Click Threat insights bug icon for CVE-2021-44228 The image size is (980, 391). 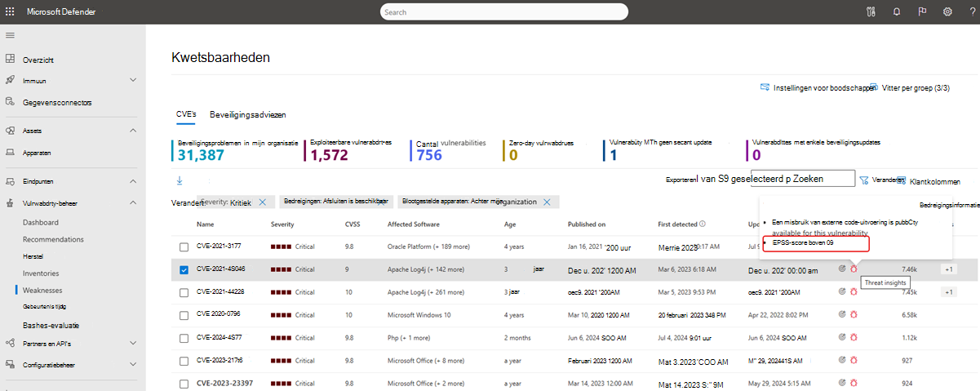[854, 291]
